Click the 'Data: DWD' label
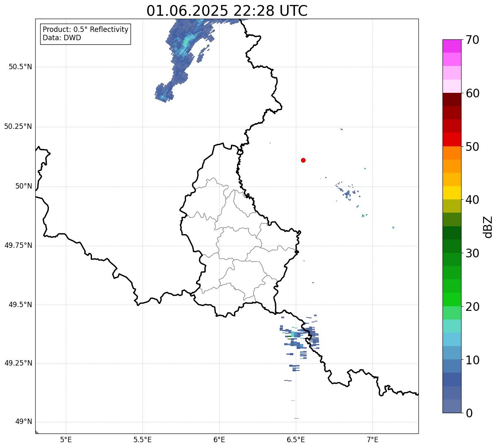The width and height of the screenshot is (498, 448). 62,38
